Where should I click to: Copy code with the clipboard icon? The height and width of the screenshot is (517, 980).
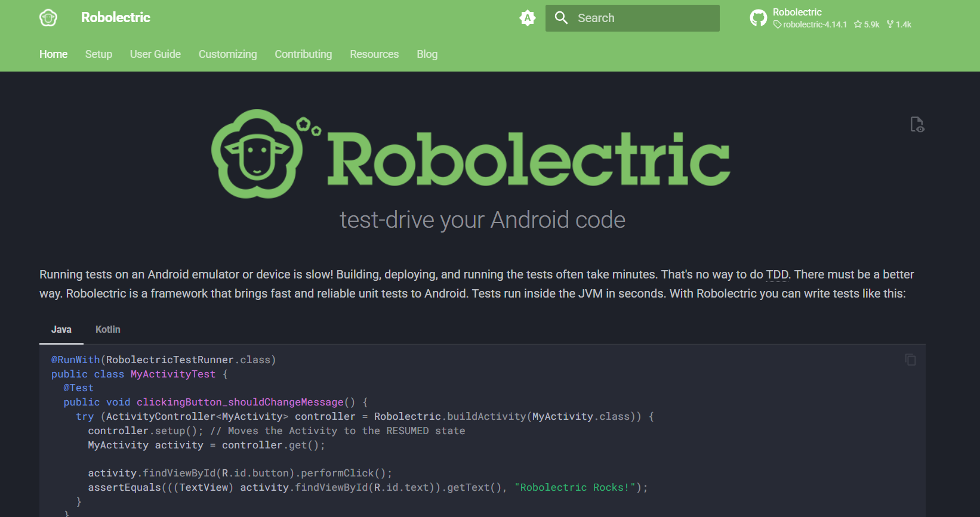tap(910, 360)
